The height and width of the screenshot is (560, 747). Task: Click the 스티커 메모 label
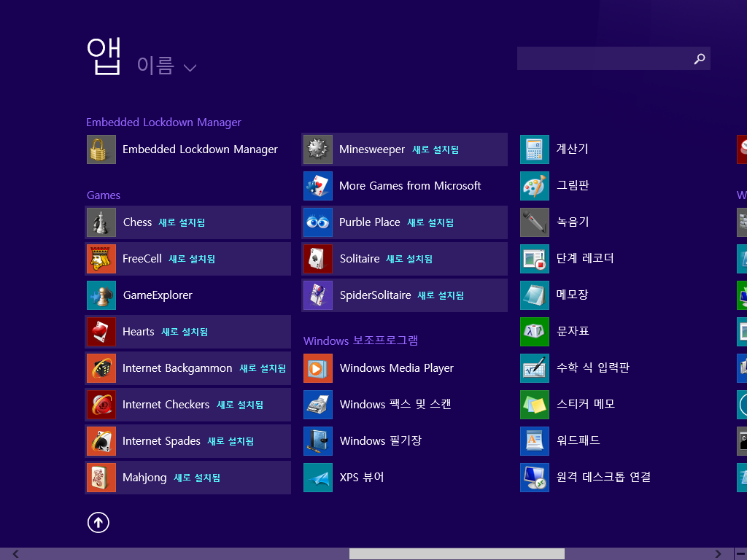[x=586, y=404]
